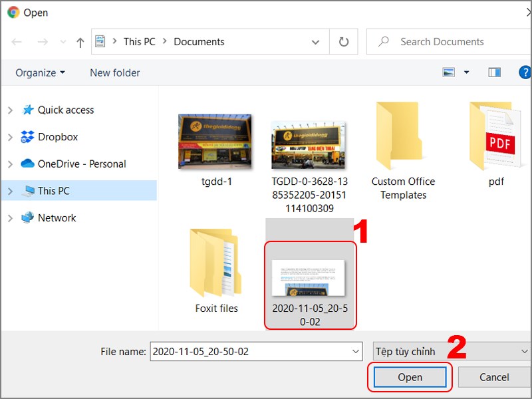Select This PC in address breadcrumb
The image size is (532, 399).
140,42
